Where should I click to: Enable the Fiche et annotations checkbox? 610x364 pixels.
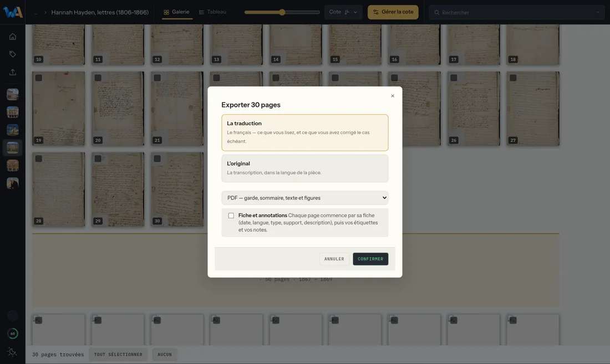click(x=231, y=216)
